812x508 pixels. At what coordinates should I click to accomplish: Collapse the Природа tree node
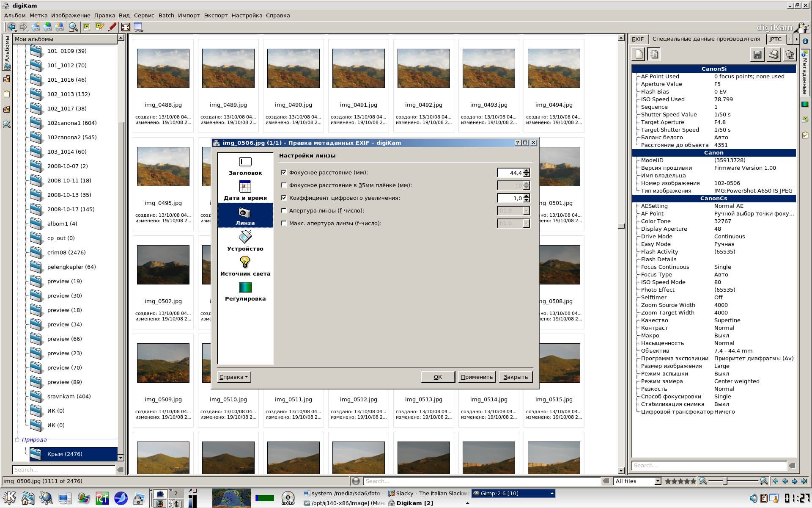tap(17, 440)
